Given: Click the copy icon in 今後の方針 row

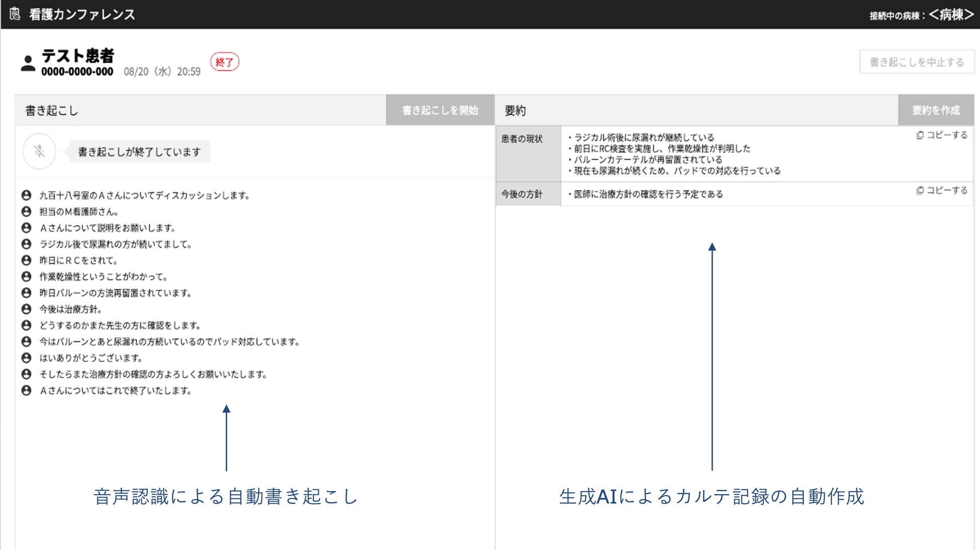Looking at the screenshot, I should coord(920,191).
